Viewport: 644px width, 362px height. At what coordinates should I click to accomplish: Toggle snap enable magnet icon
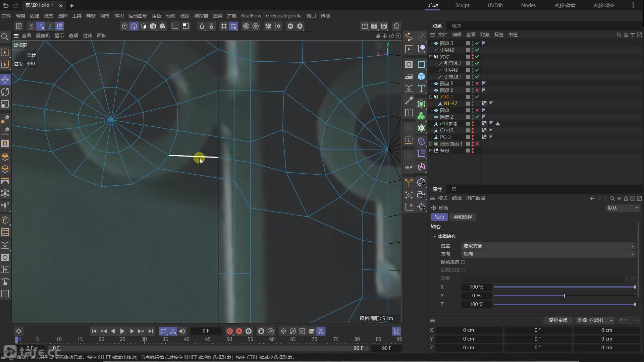202,26
